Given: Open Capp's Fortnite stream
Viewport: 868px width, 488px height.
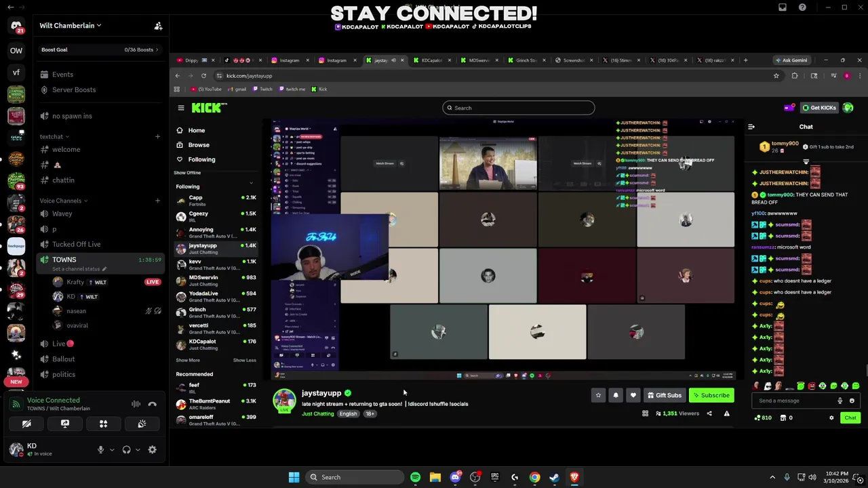Looking at the screenshot, I should (216, 201).
